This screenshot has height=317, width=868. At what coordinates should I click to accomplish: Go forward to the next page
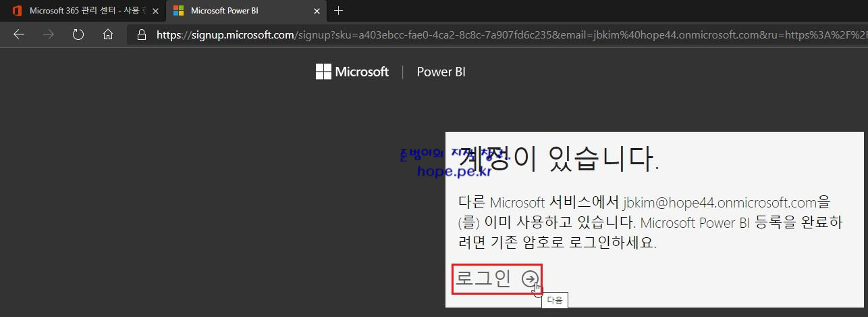point(49,34)
